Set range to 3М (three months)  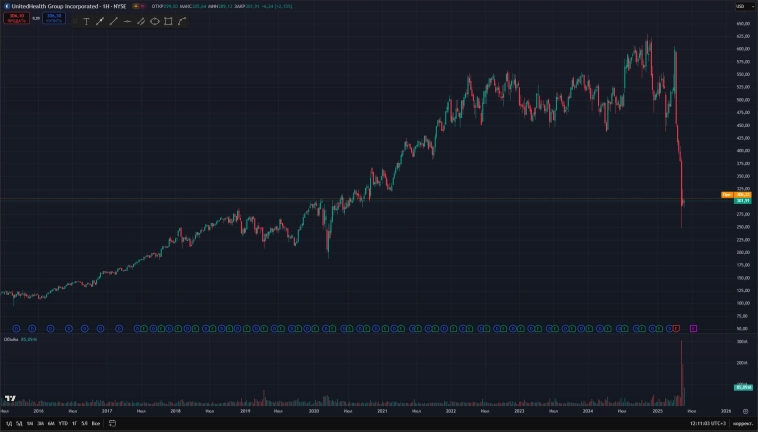(x=41, y=423)
